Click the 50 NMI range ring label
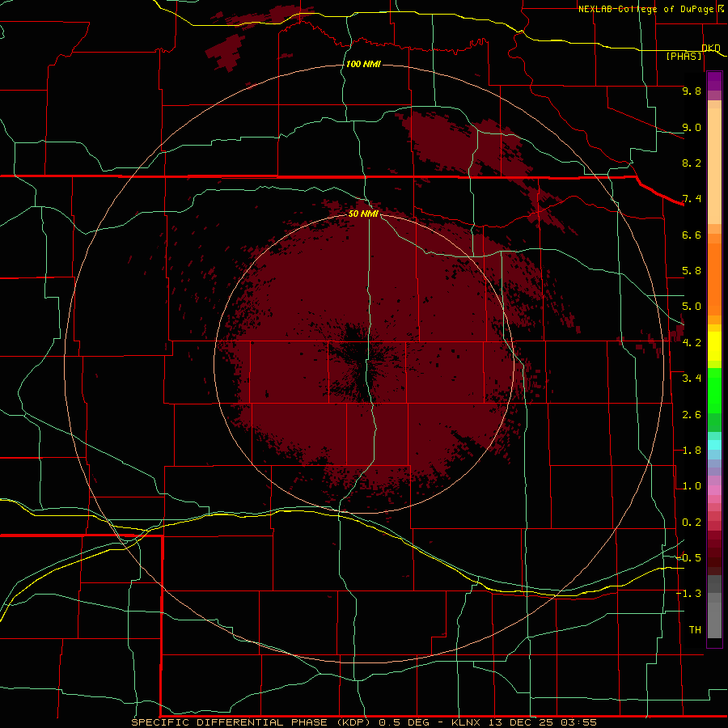This screenshot has width=728, height=728. pos(363,214)
